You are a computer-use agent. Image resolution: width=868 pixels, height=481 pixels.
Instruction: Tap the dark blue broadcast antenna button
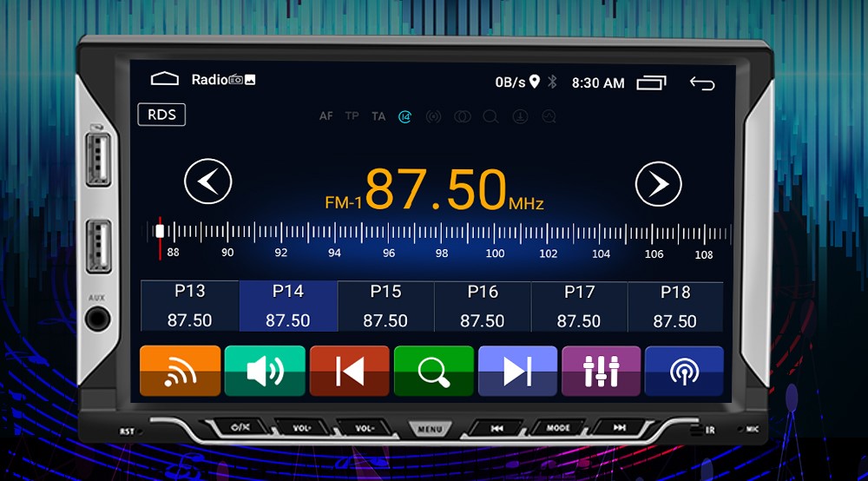[684, 372]
